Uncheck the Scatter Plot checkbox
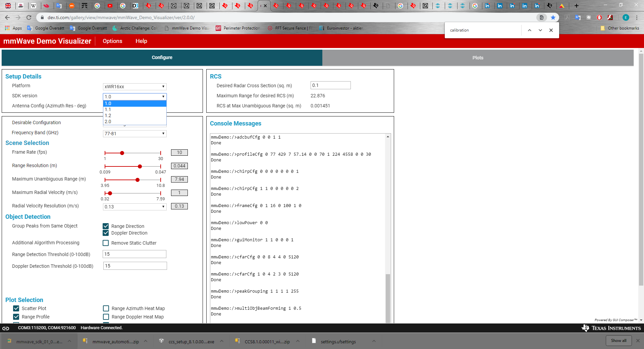 click(x=16, y=308)
